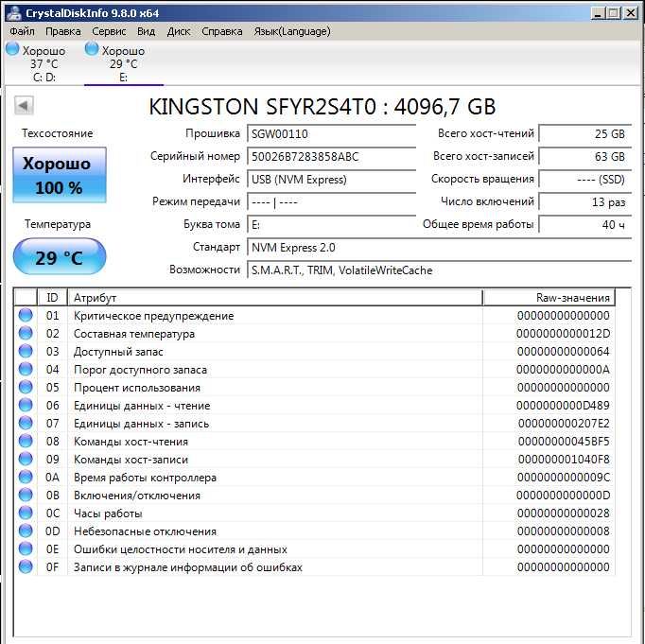645x644 pixels.
Task: Click the power-on count value 13 раз
Action: coord(584,202)
